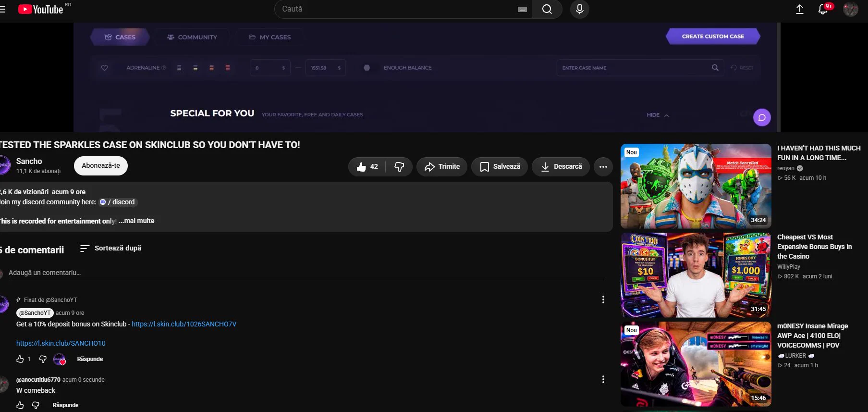Select the Cases tab in video
Screen dimensions: 868x412
(x=120, y=37)
